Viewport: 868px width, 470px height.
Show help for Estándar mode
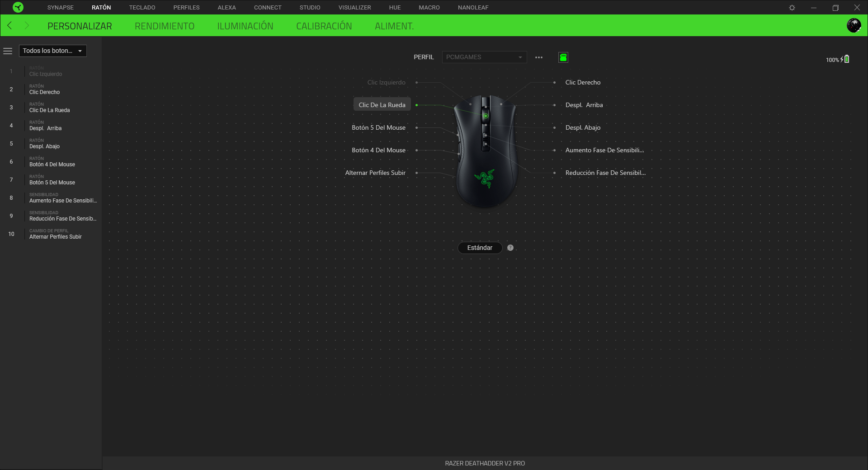510,248
